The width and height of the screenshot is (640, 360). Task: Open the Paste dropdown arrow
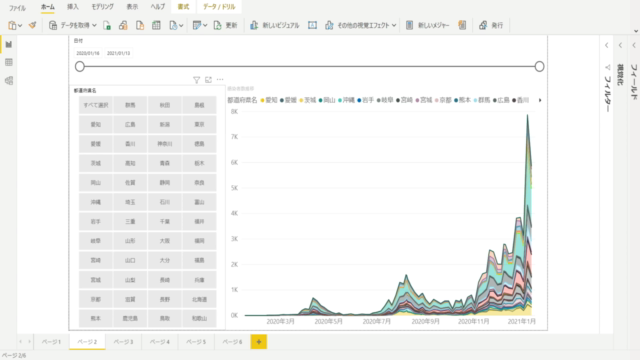pyautogui.click(x=20, y=26)
